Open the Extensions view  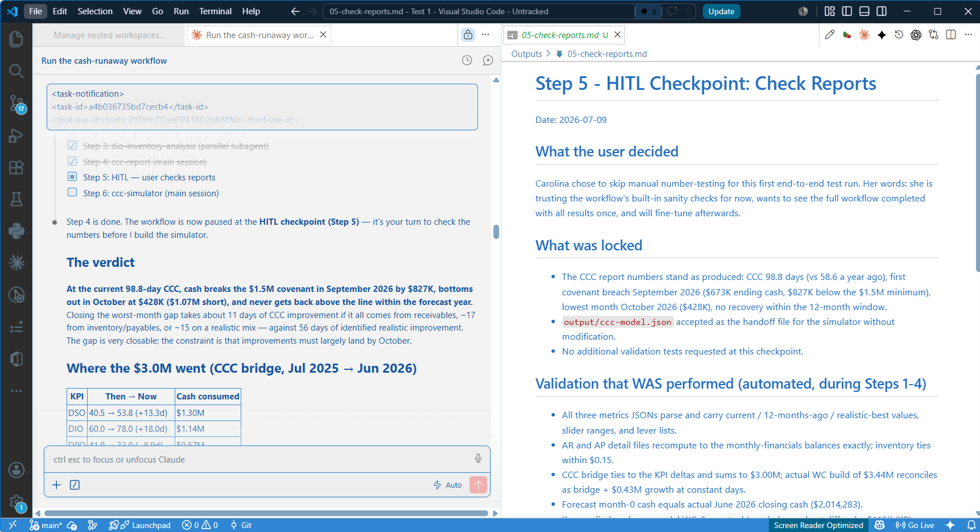[17, 167]
